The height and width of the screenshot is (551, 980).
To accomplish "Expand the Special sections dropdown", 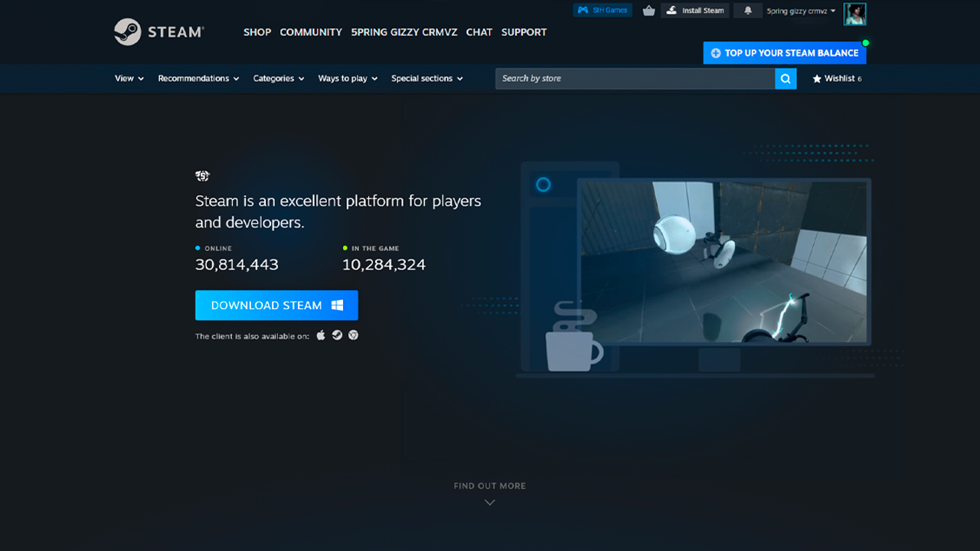I will click(x=426, y=78).
